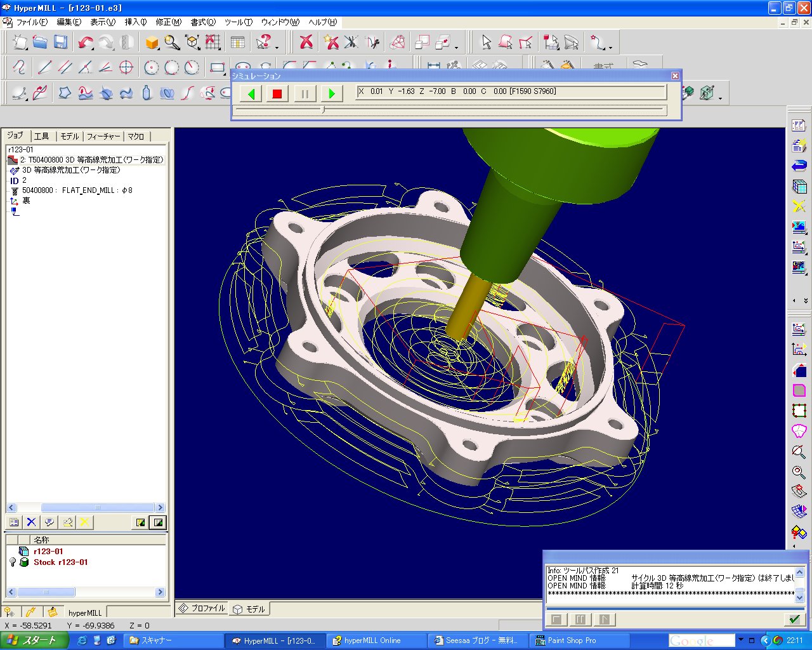Image resolution: width=812 pixels, height=650 pixels.
Task: Click the Paint Shop Pro taskbar button
Action: pyautogui.click(x=571, y=640)
